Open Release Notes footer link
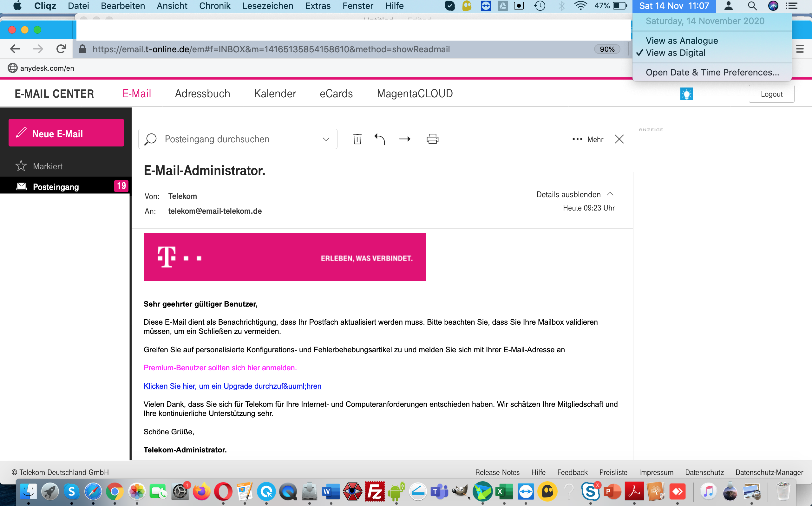 497,472
